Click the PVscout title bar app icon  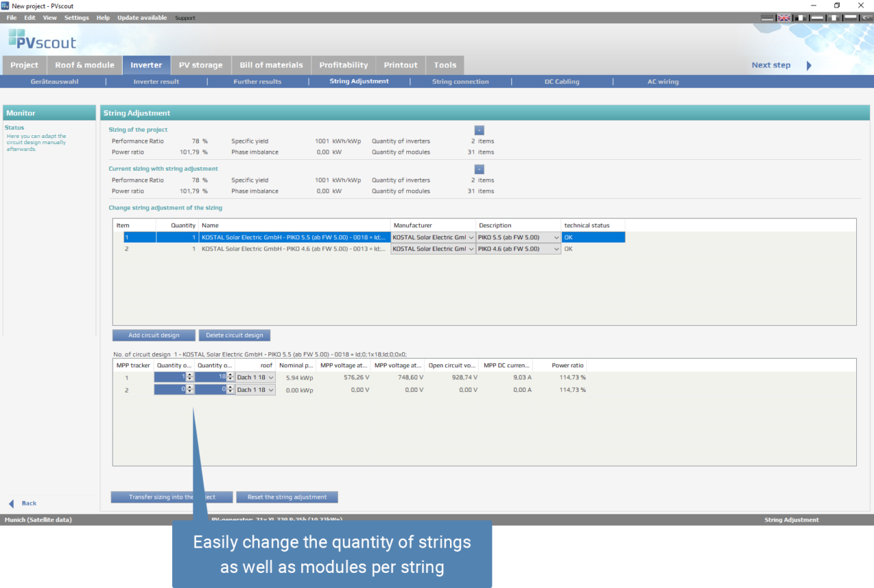tap(5, 5)
